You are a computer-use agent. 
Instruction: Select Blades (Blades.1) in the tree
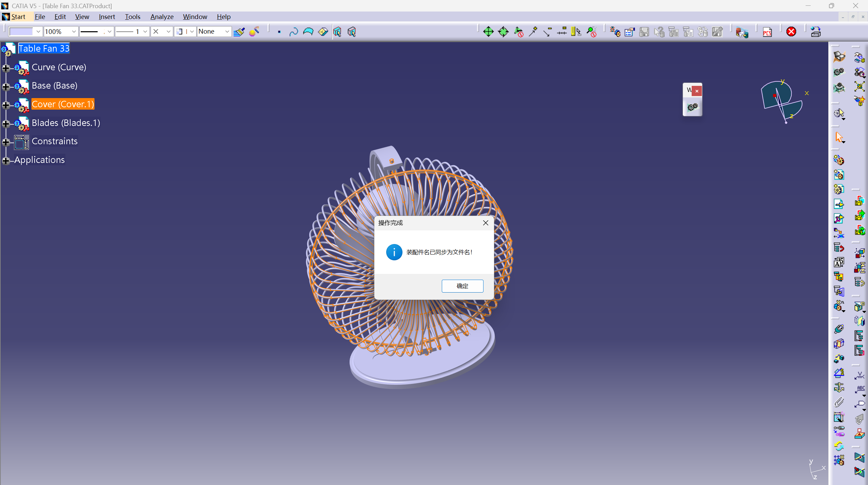click(x=66, y=123)
